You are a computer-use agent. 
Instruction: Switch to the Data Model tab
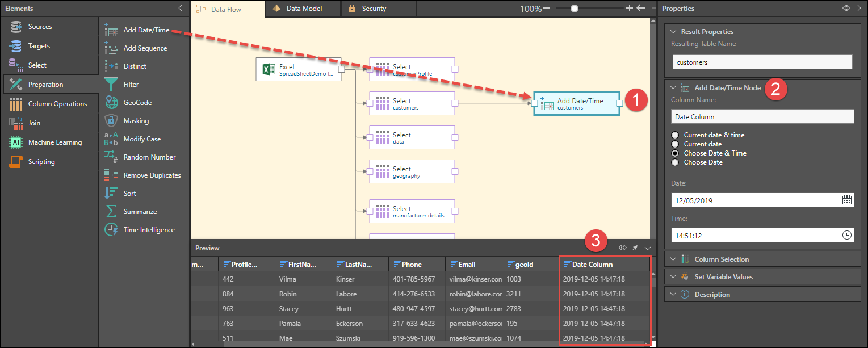click(x=303, y=9)
